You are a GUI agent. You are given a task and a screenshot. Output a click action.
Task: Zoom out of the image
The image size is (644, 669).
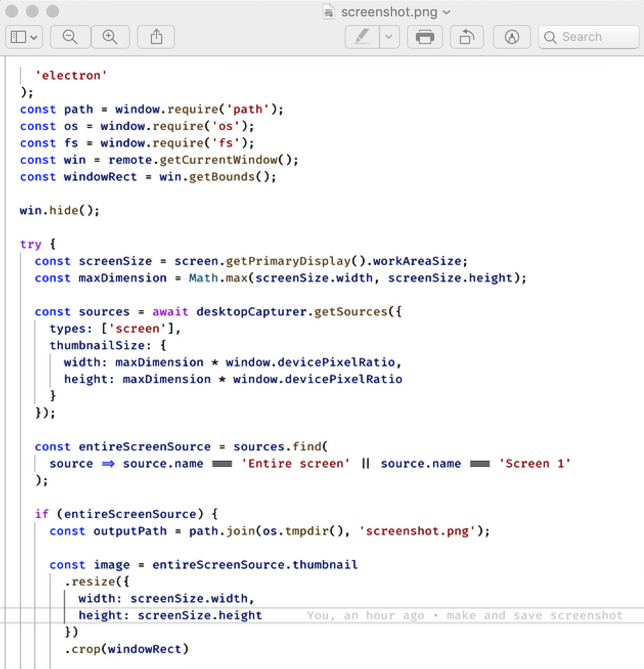[x=70, y=37]
